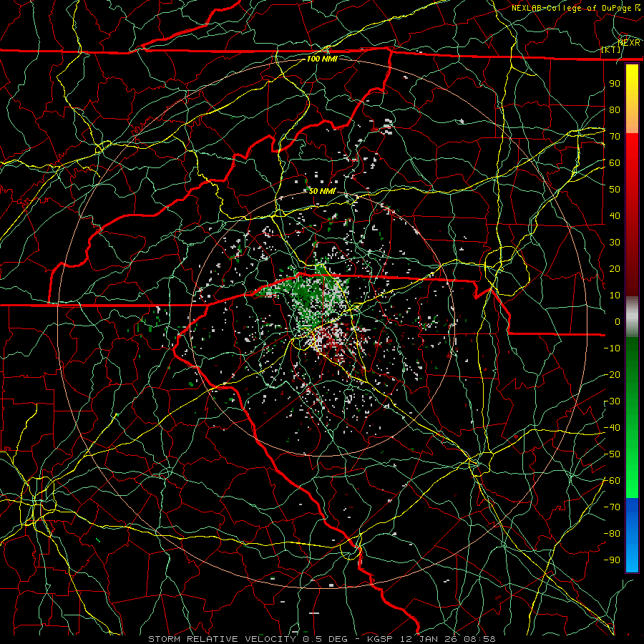Click the 'KGSP' radar site identifier

click(x=380, y=639)
